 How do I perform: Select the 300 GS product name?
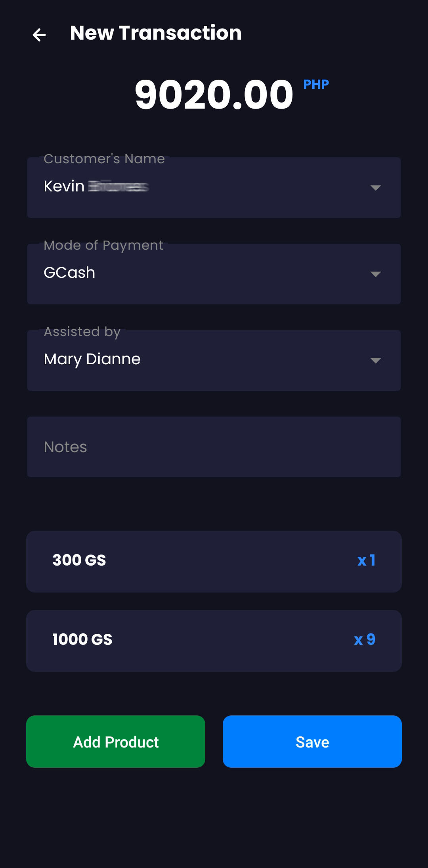[x=79, y=560]
